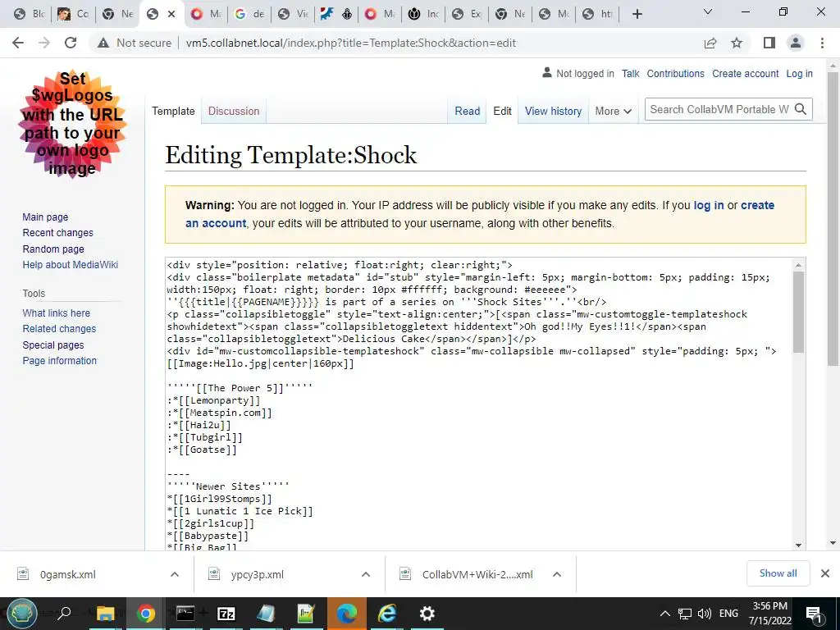Open the Contributions link

676,73
